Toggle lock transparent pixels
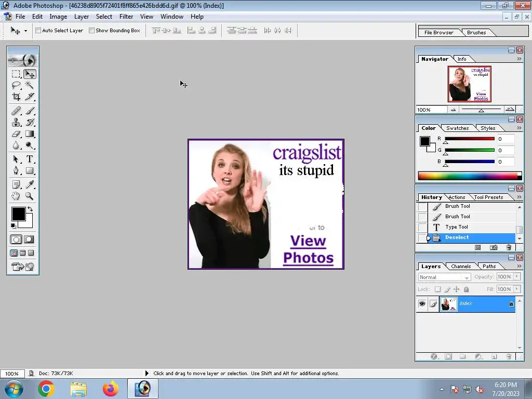This screenshot has width=532, height=399. point(437,289)
